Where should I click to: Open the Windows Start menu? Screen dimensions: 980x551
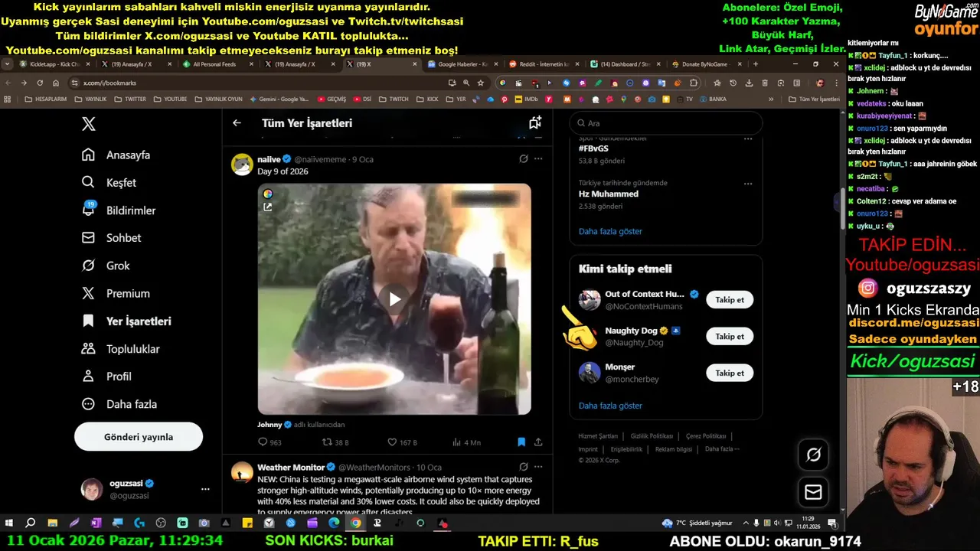9,523
